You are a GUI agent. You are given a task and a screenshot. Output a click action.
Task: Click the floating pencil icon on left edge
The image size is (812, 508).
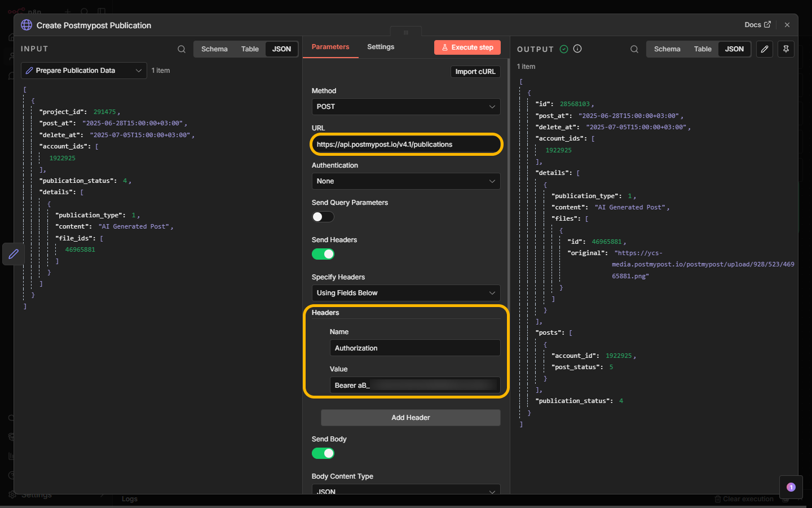[x=14, y=254]
